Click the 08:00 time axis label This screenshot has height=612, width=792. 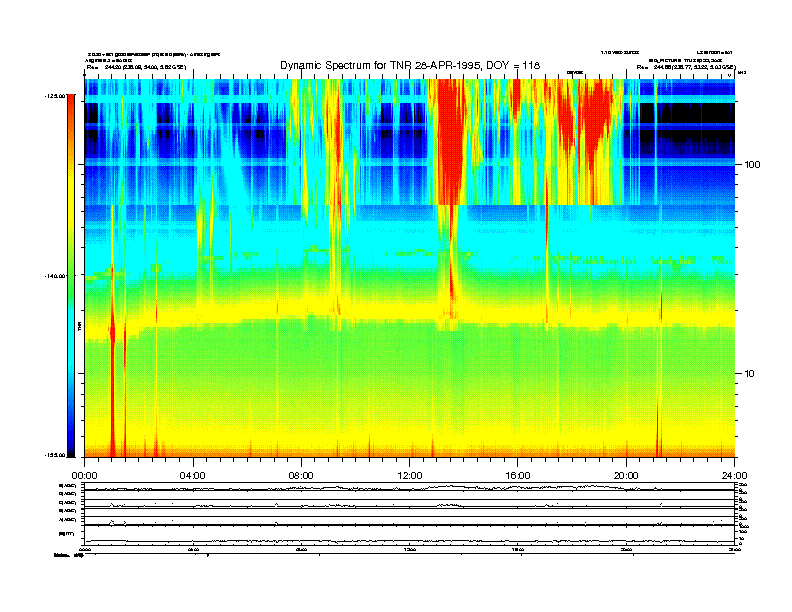pyautogui.click(x=301, y=476)
